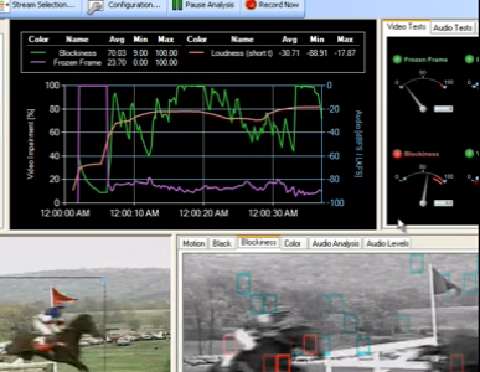Click red Loudness legend line swatch
480x372 pixels.
[197, 53]
